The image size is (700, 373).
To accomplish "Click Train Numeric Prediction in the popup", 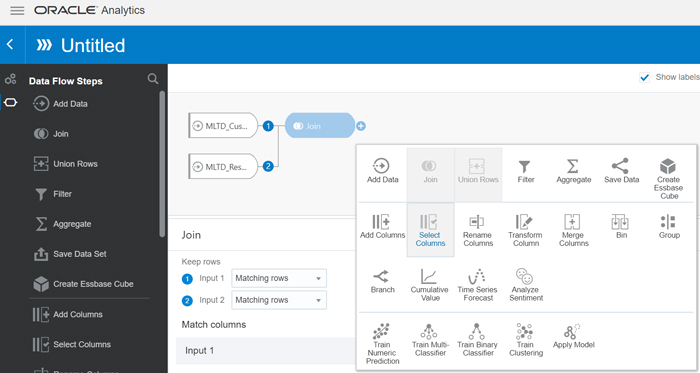I will [382, 344].
